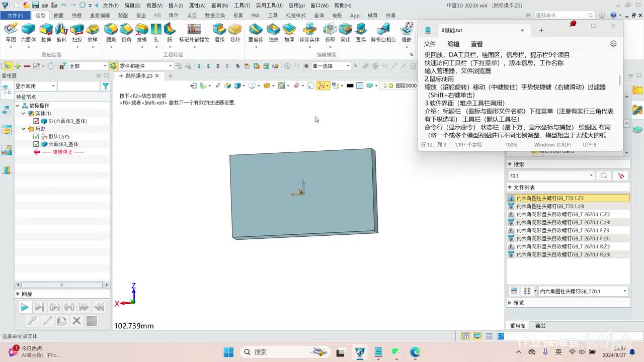Image resolution: width=644 pixels, height=362 pixels.
Task: Activate the 面偏移 face offset tool
Action: (x=256, y=32)
